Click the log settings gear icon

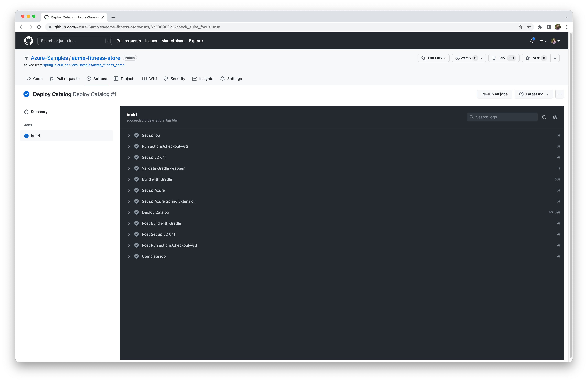tap(555, 117)
